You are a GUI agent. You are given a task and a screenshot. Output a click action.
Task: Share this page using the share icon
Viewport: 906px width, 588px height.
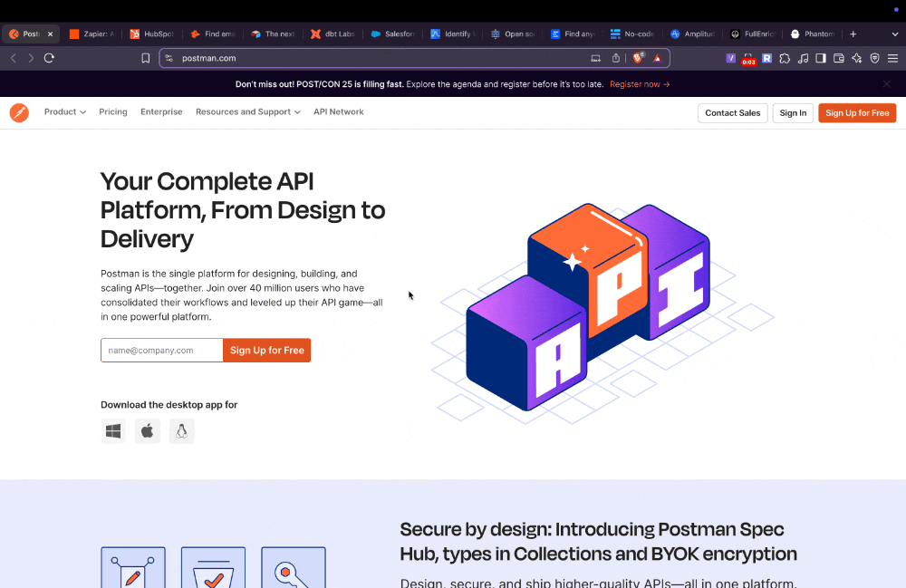(616, 58)
